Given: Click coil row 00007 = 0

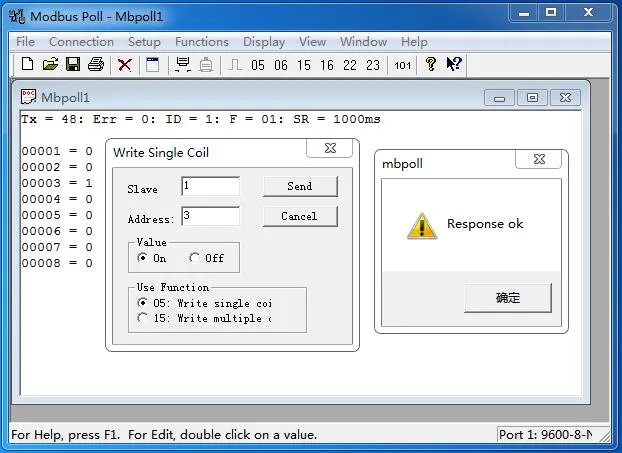Looking at the screenshot, I should coord(57,247).
